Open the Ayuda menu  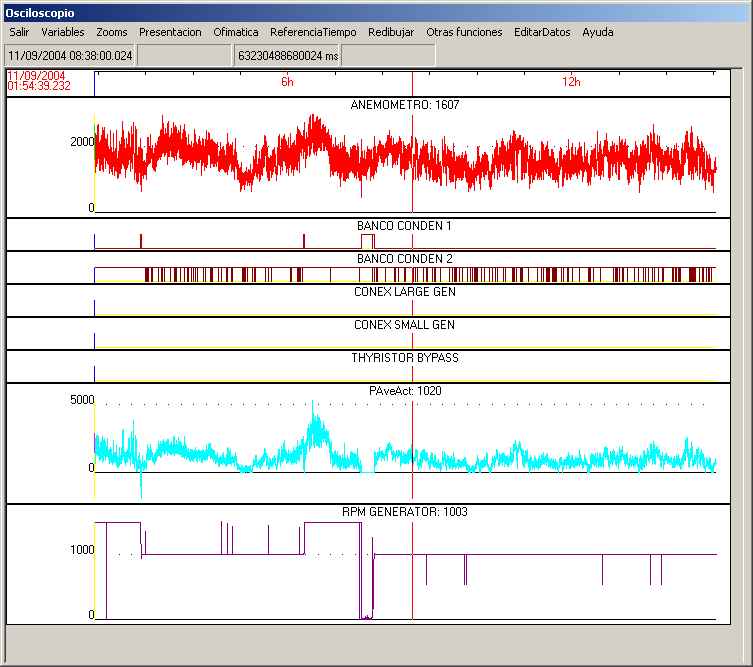point(598,32)
